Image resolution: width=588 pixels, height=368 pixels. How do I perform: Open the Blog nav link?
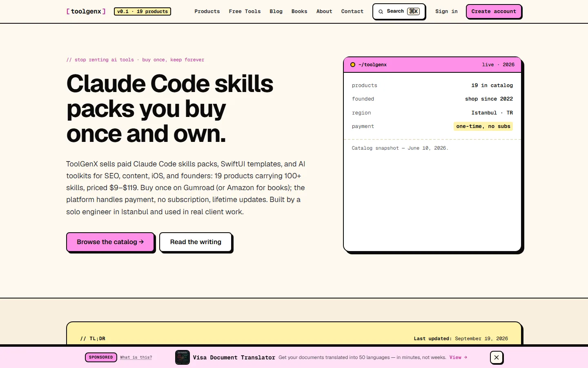[x=276, y=11]
